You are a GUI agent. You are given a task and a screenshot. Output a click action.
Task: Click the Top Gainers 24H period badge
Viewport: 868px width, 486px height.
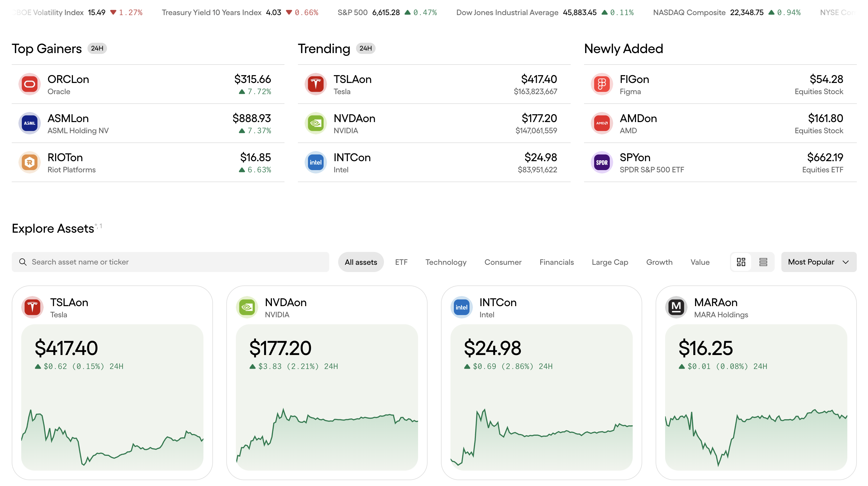[97, 49]
